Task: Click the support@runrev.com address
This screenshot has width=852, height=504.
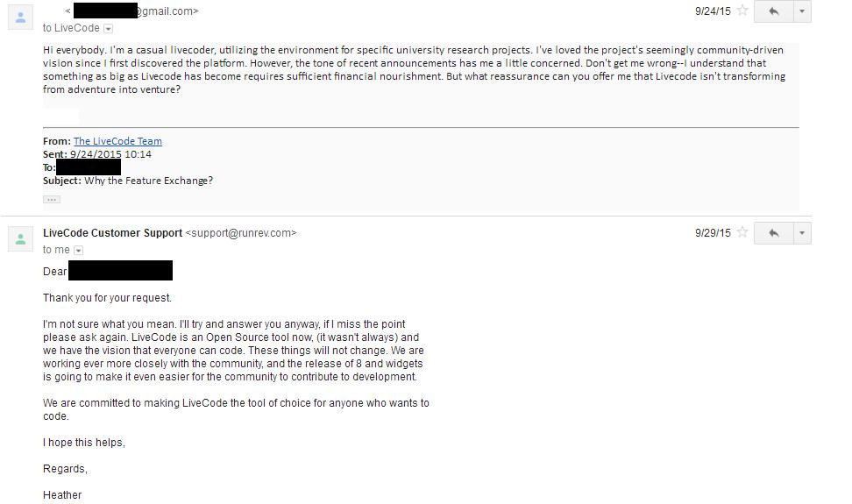Action: (x=241, y=233)
